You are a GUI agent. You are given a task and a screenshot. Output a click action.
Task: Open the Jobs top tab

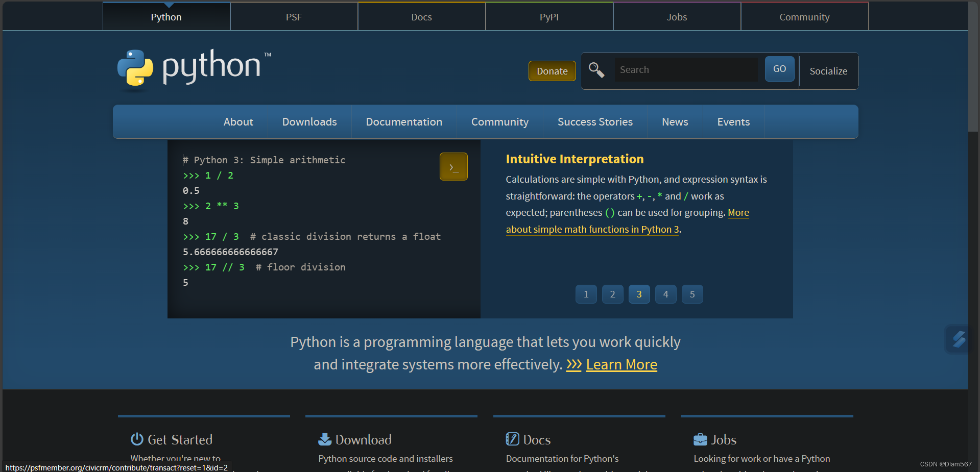677,17
